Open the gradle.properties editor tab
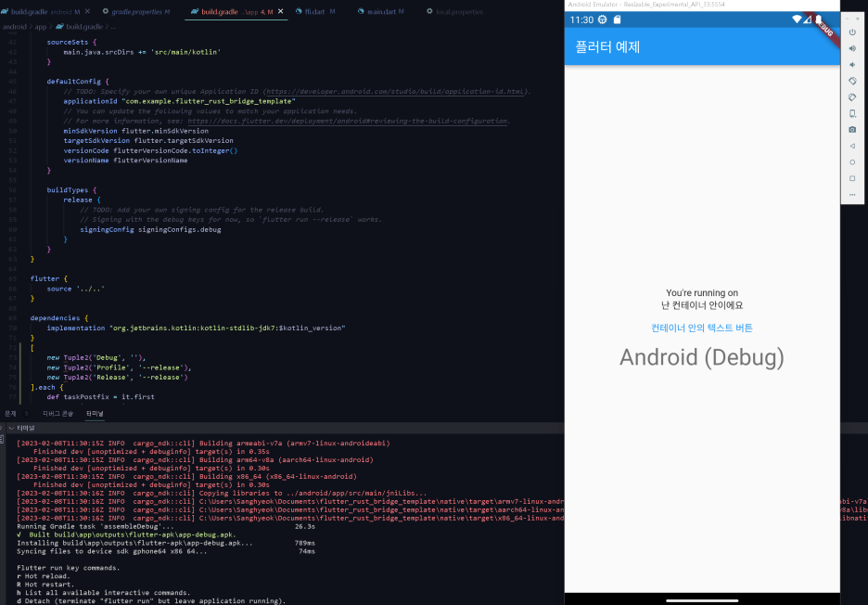 click(x=136, y=12)
